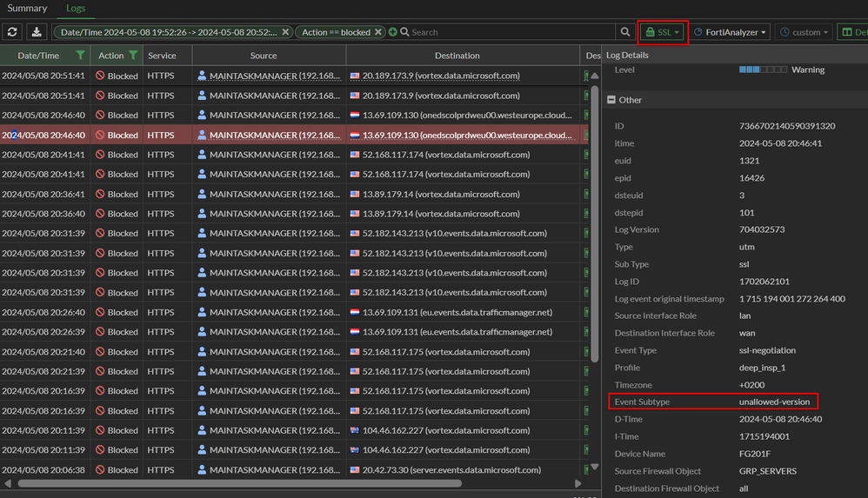The image size is (868, 498).
Task: Select the Logs tab
Action: click(77, 9)
